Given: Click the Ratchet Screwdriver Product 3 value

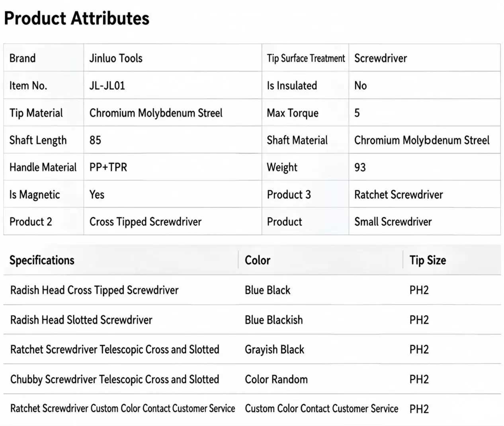Looking at the screenshot, I should tap(399, 195).
